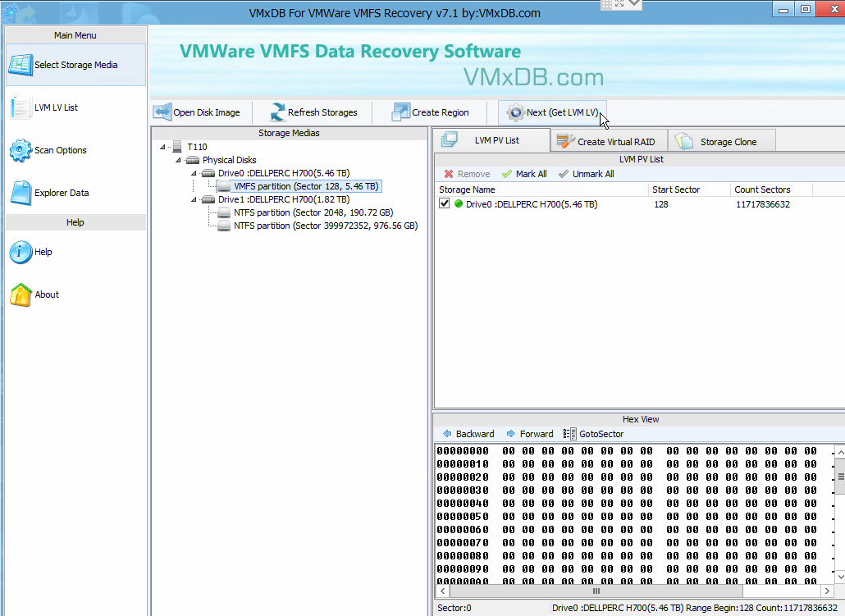Click the red Remove X icon
The height and width of the screenshot is (616, 845).
(x=449, y=174)
